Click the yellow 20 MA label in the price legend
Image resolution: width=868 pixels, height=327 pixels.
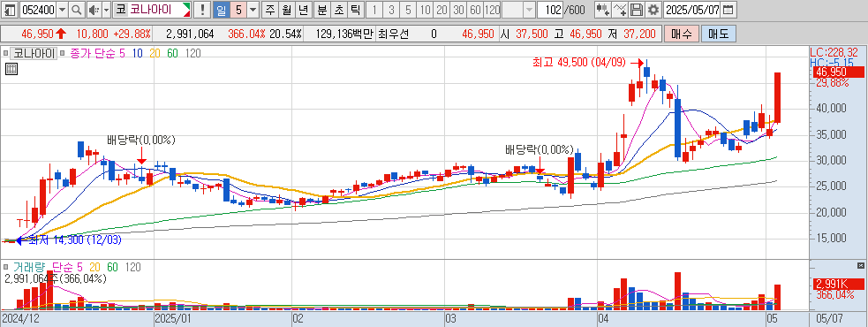pyautogui.click(x=155, y=53)
